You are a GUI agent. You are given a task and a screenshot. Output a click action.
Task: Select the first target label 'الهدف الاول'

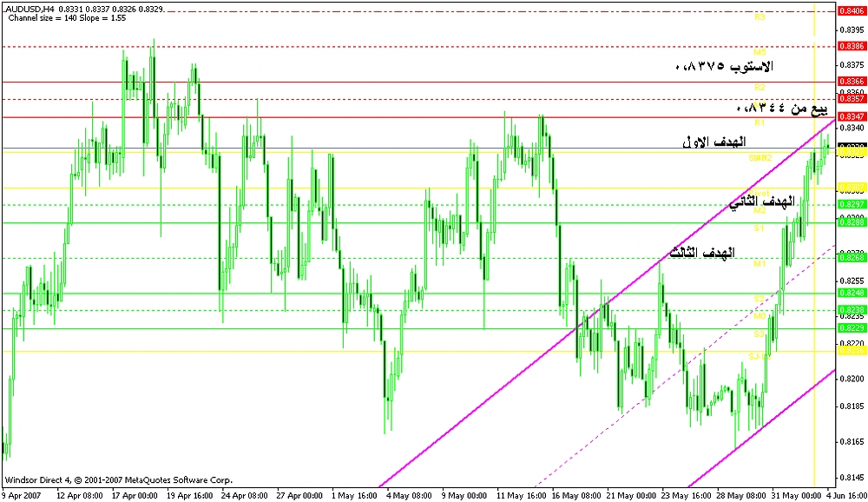point(714,142)
